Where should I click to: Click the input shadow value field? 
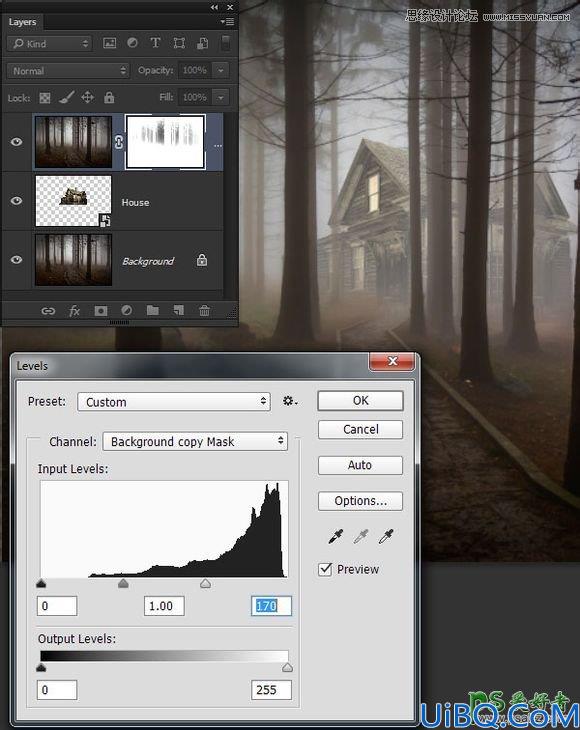coord(57,606)
